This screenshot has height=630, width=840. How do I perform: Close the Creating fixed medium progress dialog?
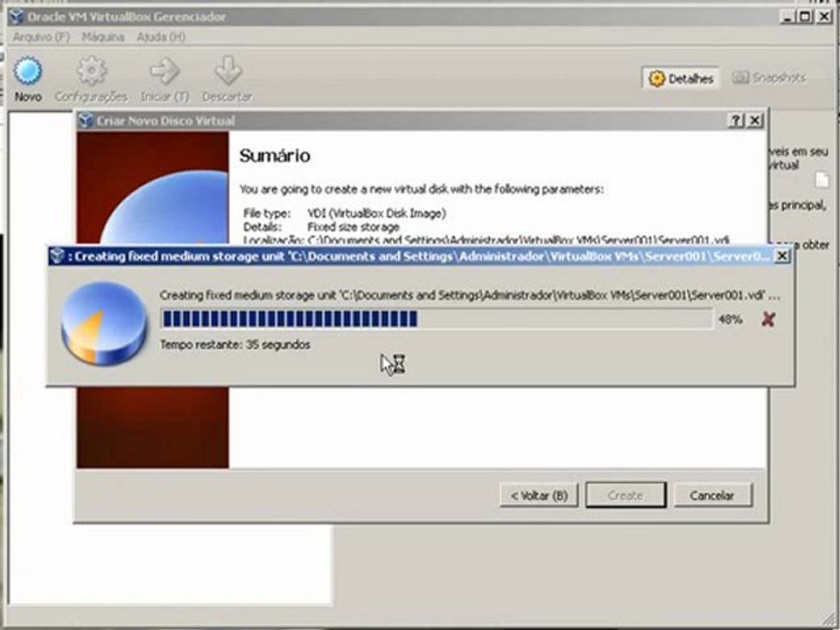tap(782, 256)
